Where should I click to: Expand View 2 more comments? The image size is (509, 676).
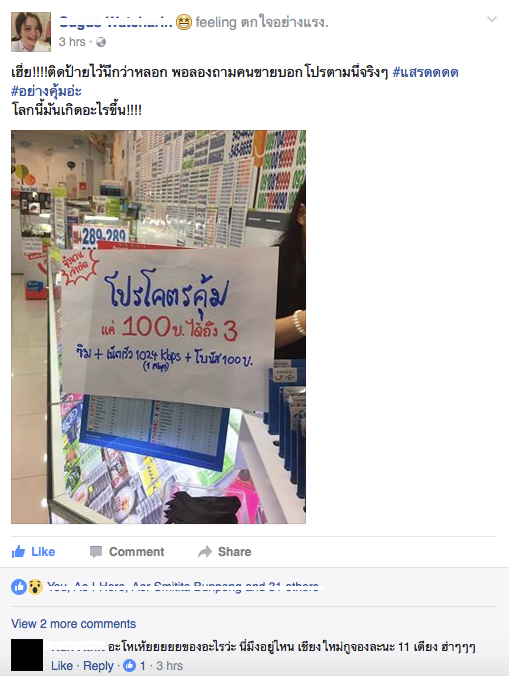pyautogui.click(x=73, y=624)
